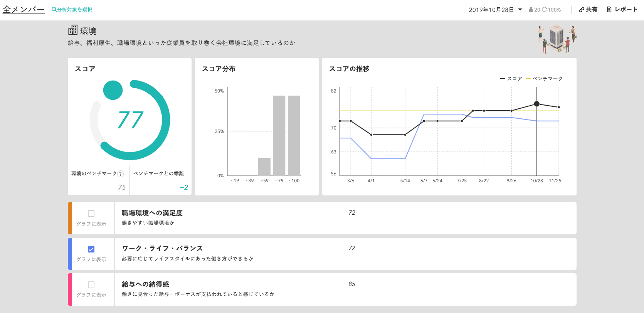
Task: Expand the 職場環境への満足度 row
Action: [322, 218]
